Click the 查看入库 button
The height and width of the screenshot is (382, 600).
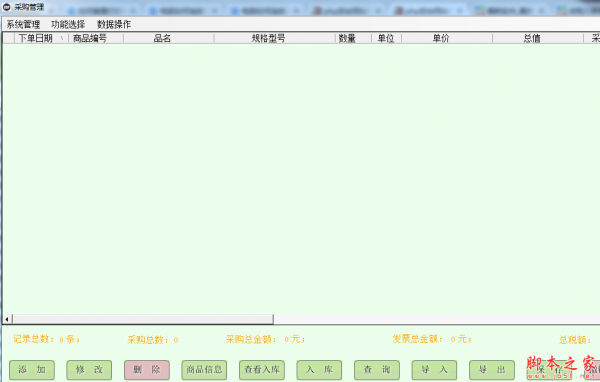coord(262,370)
